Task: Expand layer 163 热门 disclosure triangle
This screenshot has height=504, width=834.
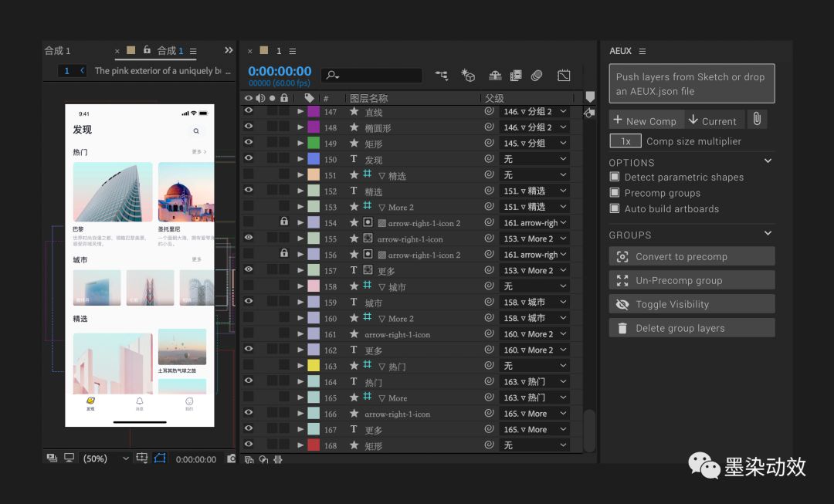Action: [x=300, y=366]
